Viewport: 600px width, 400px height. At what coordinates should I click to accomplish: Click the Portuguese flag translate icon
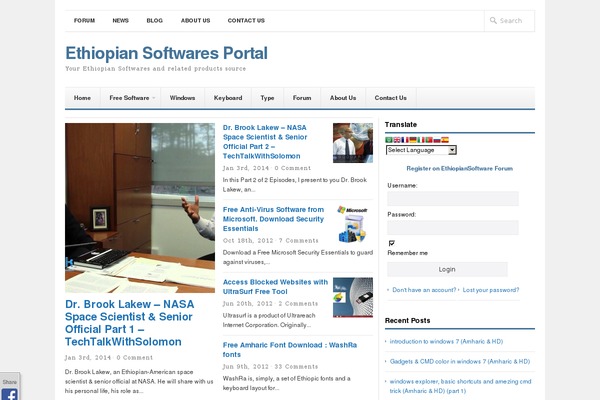[429, 140]
